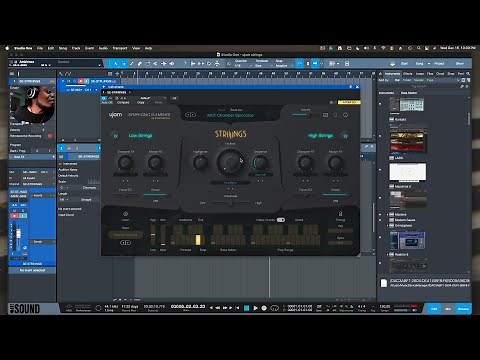Switch to Loops tab in browser

[x=420, y=73]
